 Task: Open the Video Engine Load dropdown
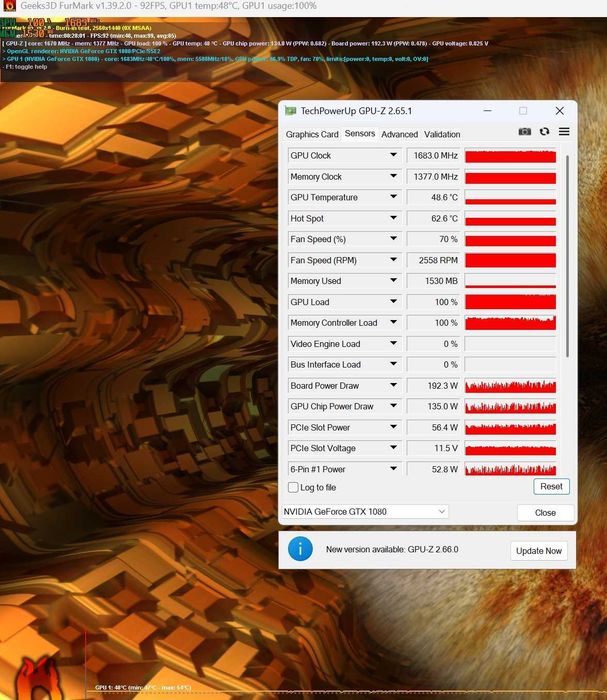(393, 343)
